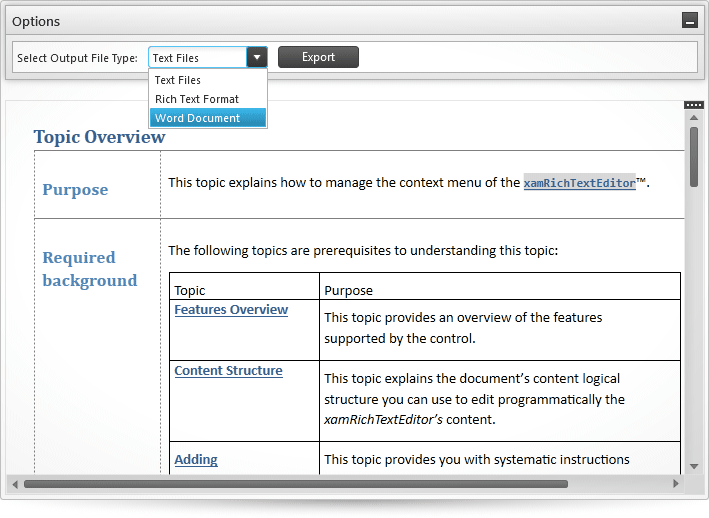Click the dotted splitter grip icon
Viewport: 709px width, 518px height.
click(x=694, y=105)
